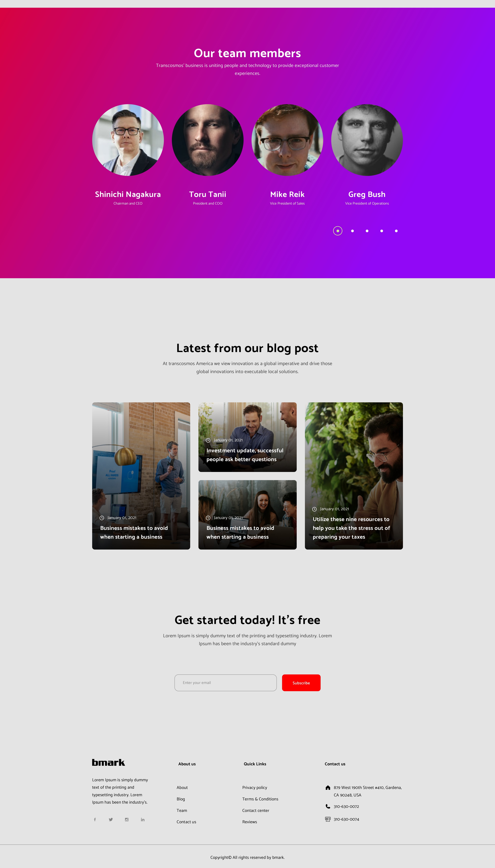Open the Utilize these nine resources post
The image size is (495, 868).
[x=354, y=476]
